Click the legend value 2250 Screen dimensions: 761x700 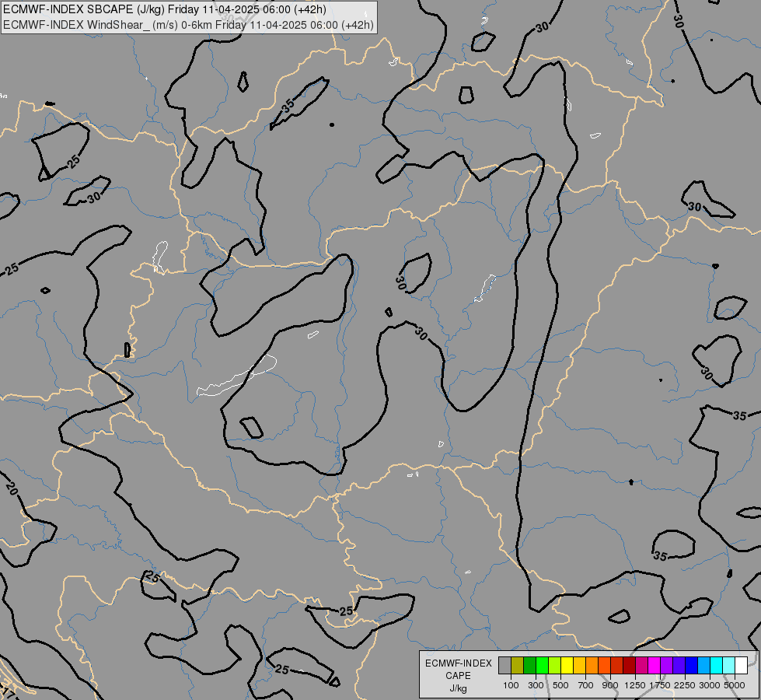[685, 685]
